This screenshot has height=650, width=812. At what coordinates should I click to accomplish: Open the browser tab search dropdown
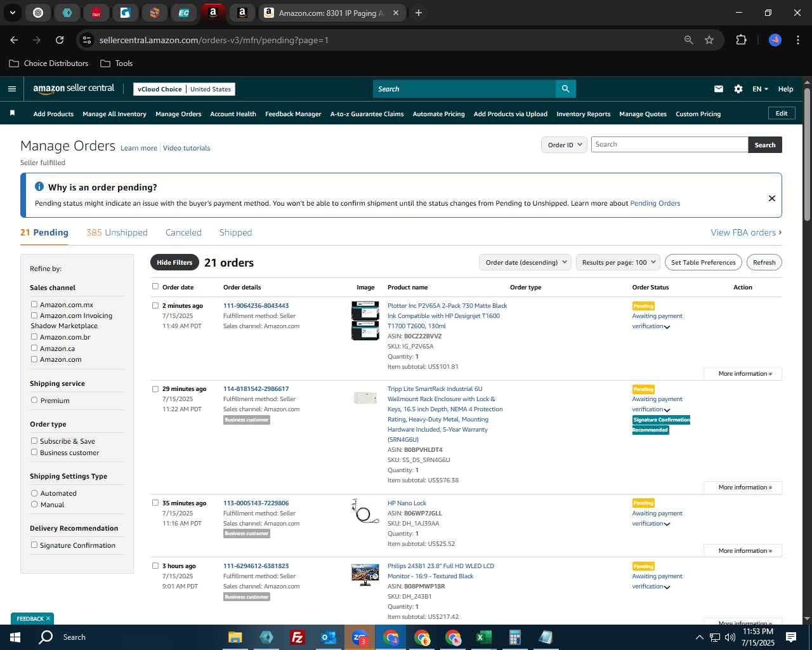point(13,13)
